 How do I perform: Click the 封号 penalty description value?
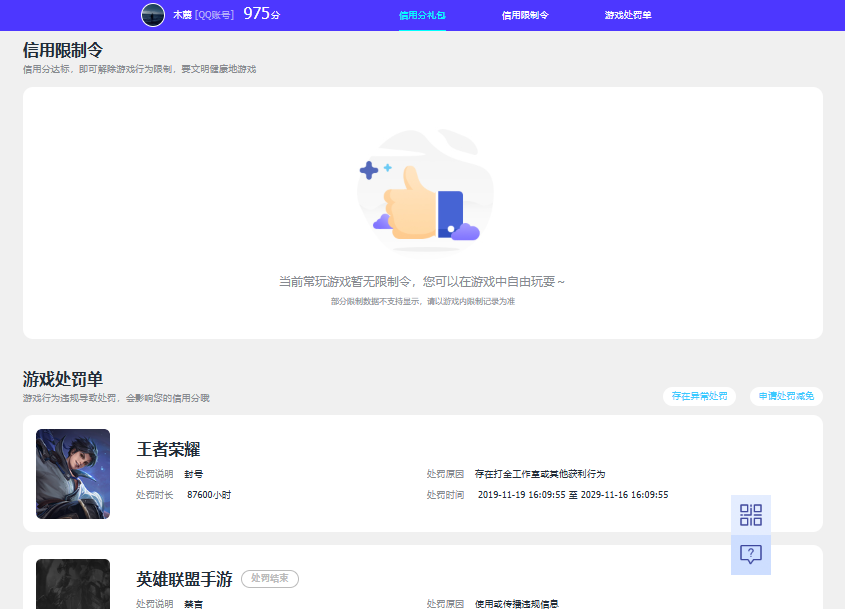[x=194, y=474]
